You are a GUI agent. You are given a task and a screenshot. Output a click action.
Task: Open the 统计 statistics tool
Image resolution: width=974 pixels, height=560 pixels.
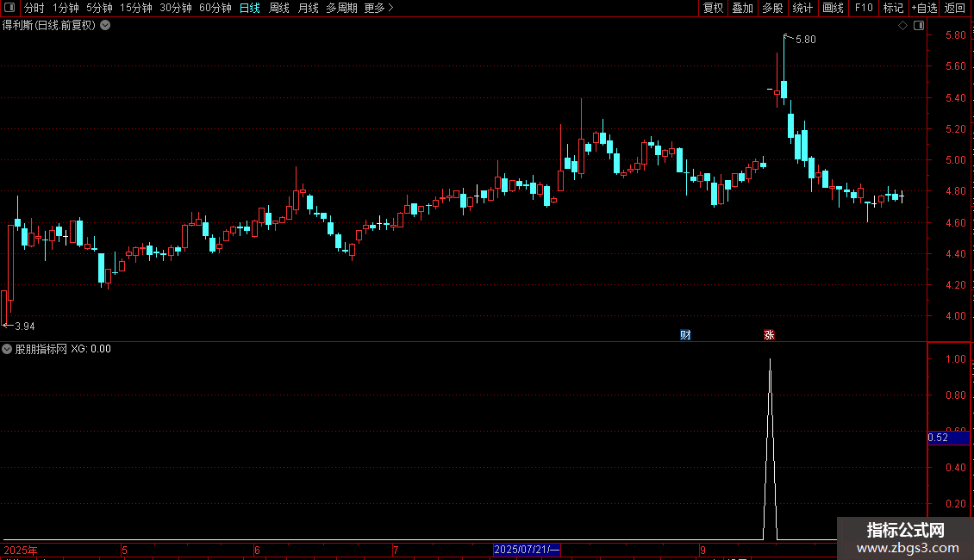tap(802, 8)
